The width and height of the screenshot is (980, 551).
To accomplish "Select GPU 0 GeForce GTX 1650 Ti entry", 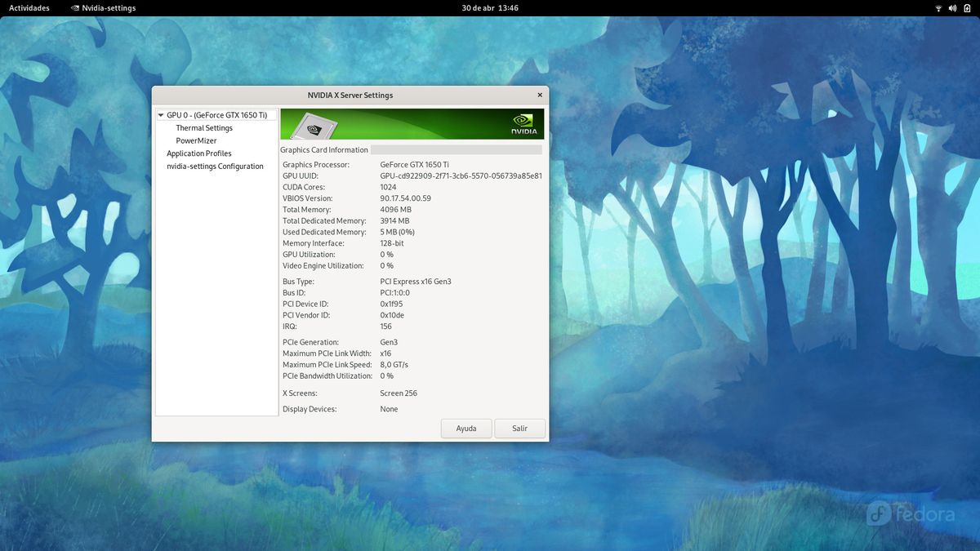I will (x=216, y=116).
